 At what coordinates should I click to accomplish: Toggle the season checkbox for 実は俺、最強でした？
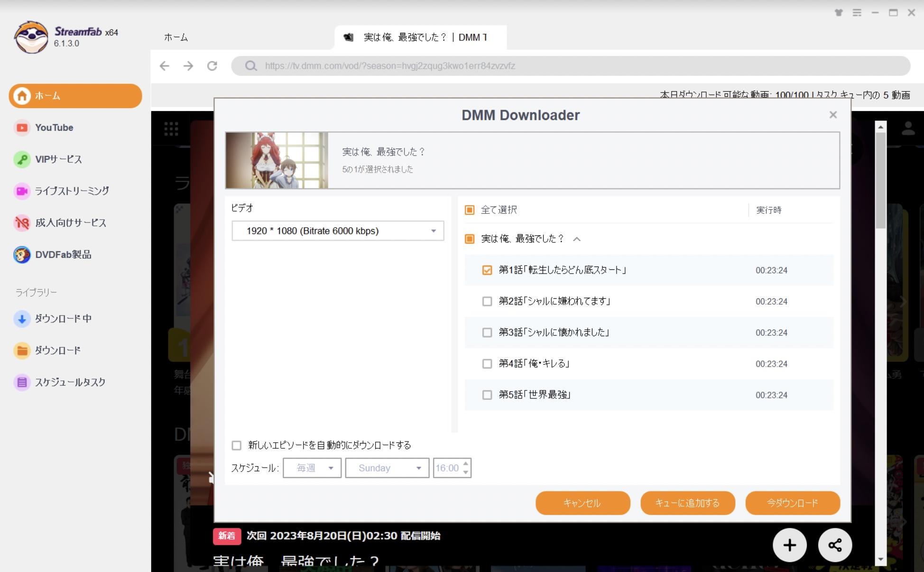click(470, 239)
